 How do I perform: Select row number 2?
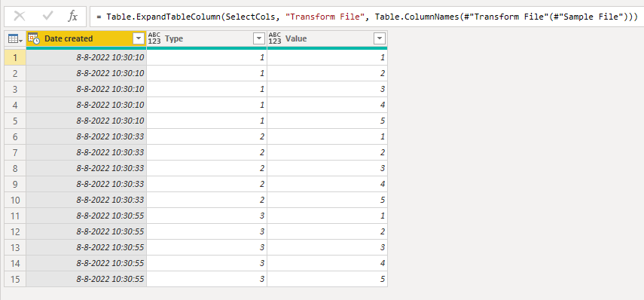15,74
